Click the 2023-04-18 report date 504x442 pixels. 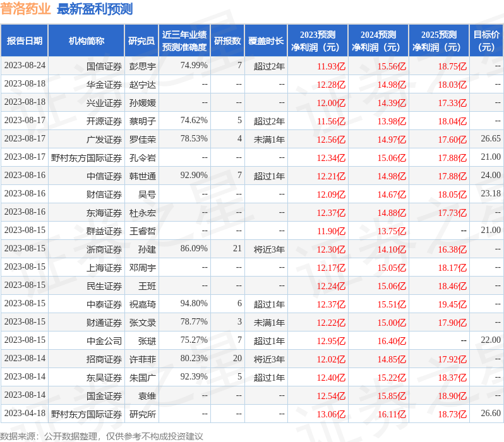tap(25, 413)
